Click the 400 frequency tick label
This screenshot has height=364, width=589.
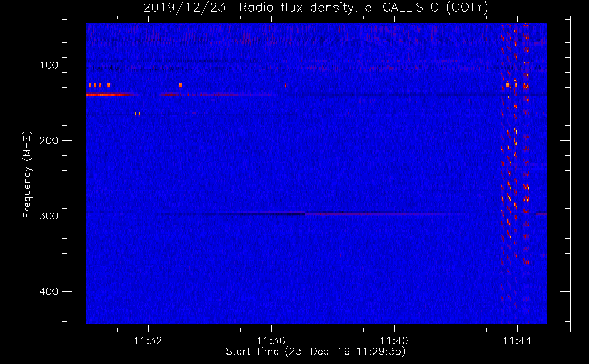tap(49, 292)
